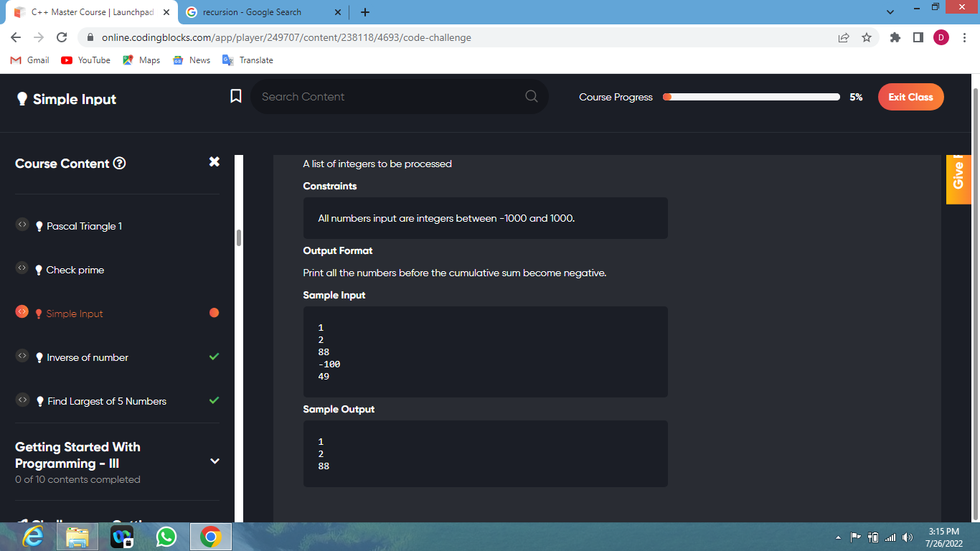
Task: Click the share page icon in address bar
Action: [843, 37]
